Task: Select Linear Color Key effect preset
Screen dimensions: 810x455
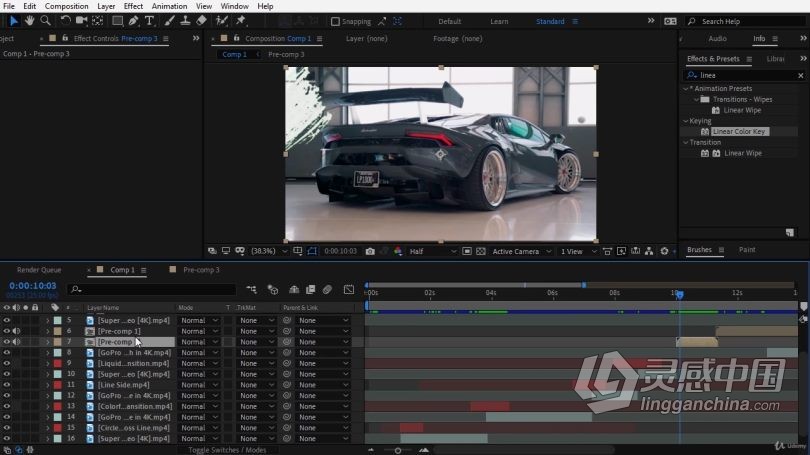Action: point(739,132)
